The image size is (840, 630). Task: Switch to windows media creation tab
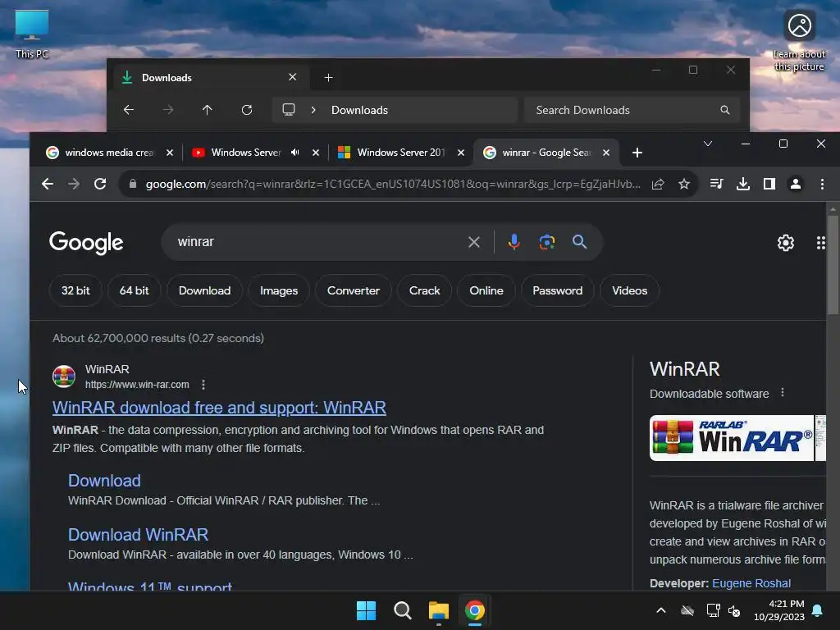click(x=110, y=153)
